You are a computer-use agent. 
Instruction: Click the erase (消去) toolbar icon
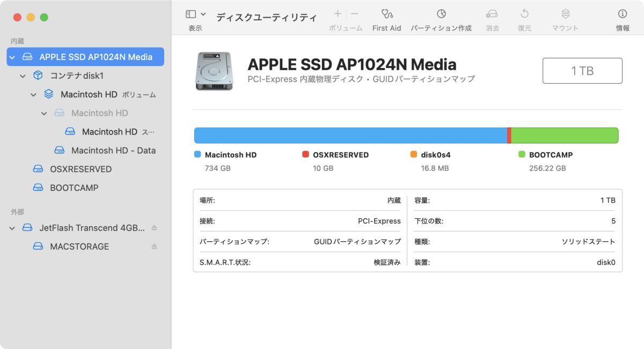coord(492,14)
